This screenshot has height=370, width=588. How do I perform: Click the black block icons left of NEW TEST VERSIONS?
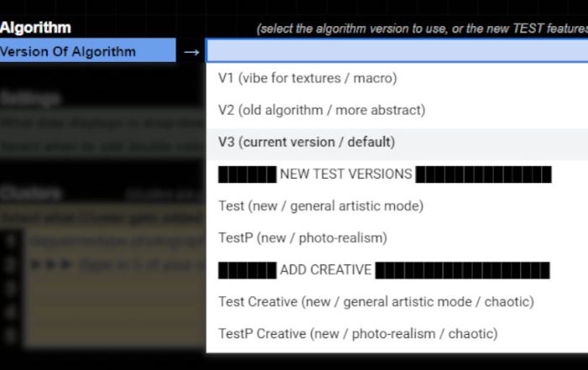247,175
